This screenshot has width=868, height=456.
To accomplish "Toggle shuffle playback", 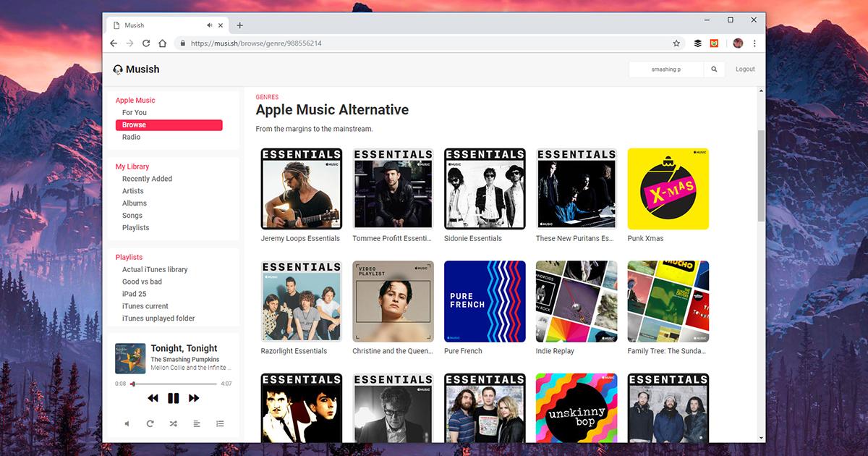I will pyautogui.click(x=173, y=423).
